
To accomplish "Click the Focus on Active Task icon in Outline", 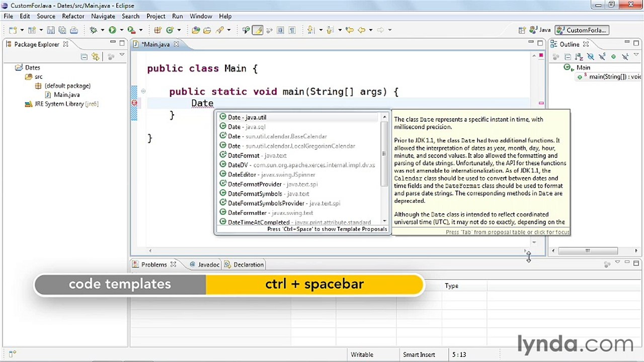I will pos(555,56).
